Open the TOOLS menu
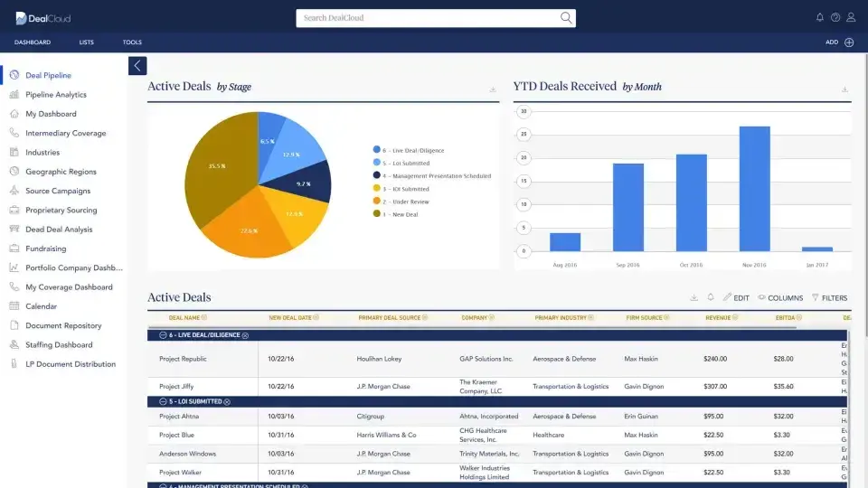Image resolution: width=868 pixels, height=488 pixels. 132,42
